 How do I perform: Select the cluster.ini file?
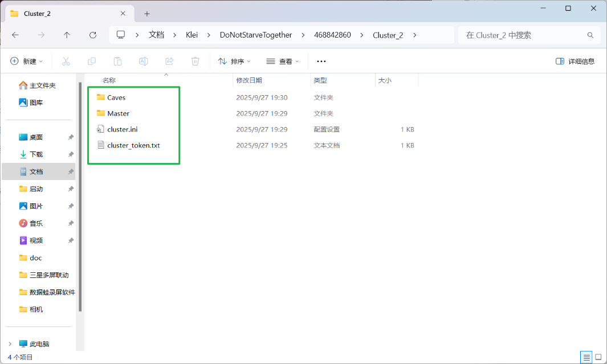(122, 129)
